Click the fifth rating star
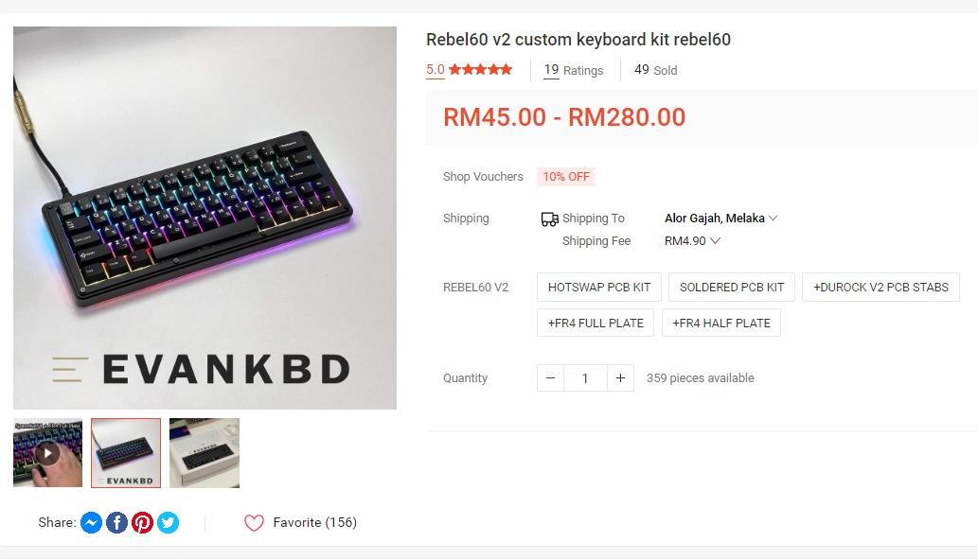 tap(507, 69)
